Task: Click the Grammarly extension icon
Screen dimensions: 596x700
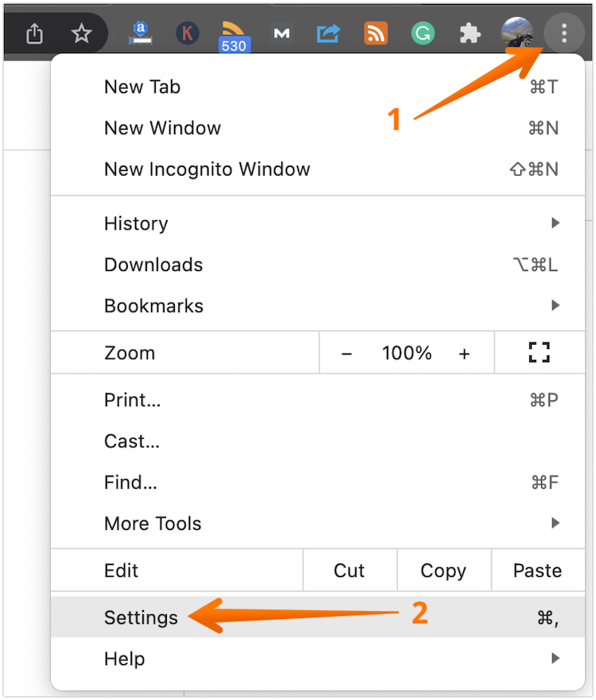Action: pos(423,33)
